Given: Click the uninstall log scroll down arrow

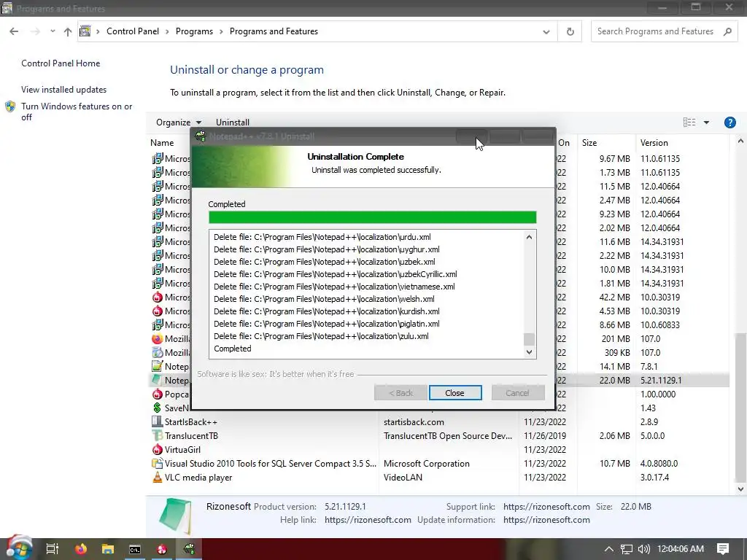Looking at the screenshot, I should point(529,352).
